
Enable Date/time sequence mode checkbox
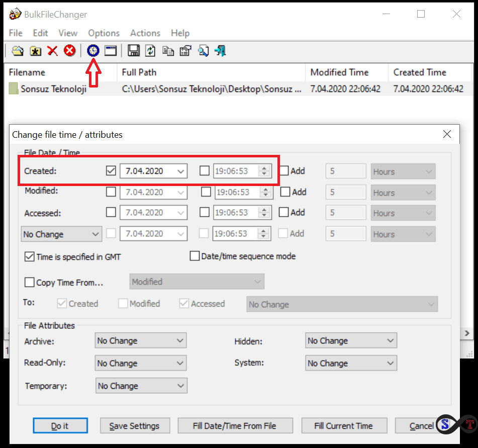click(195, 256)
